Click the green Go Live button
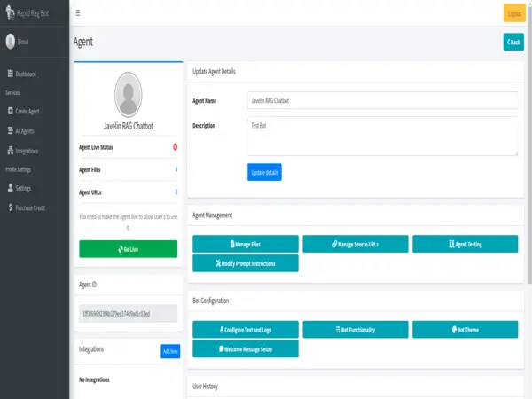Viewport: 532px width, 399px height. pos(128,249)
